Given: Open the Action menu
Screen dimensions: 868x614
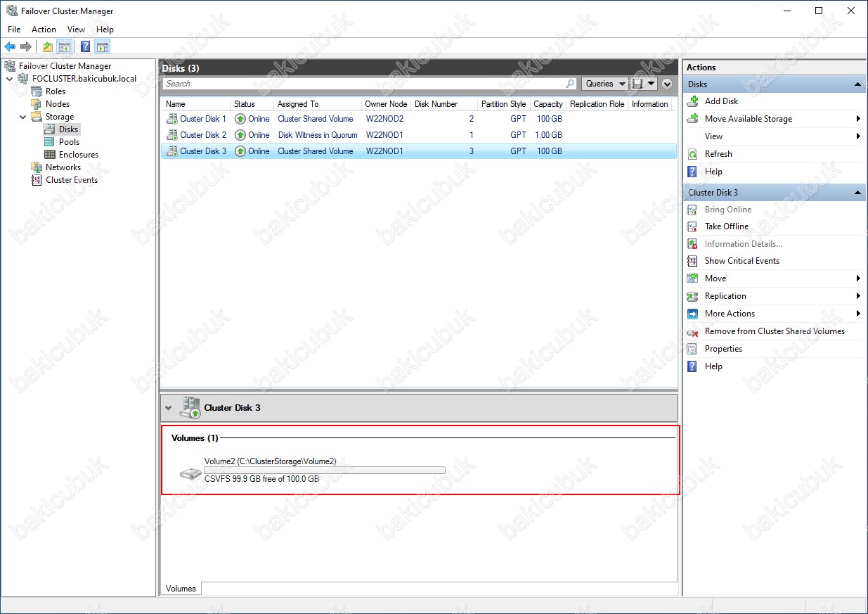Looking at the screenshot, I should (x=44, y=30).
